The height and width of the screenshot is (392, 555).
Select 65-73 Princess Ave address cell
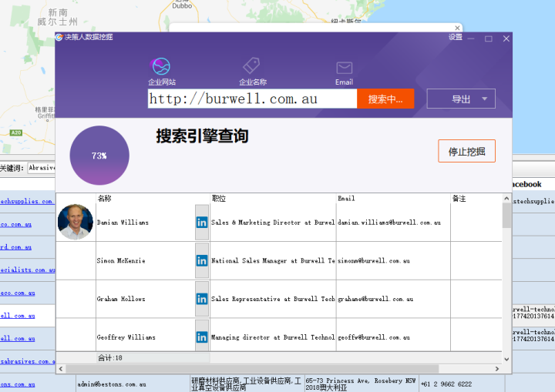click(x=362, y=384)
